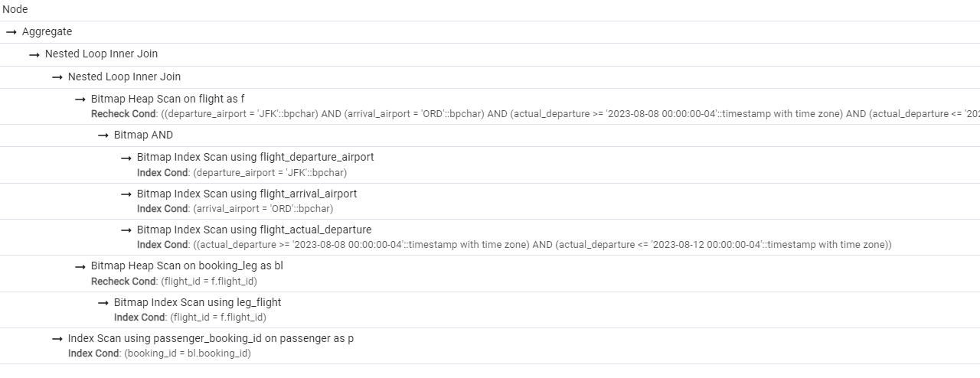Click the arrow before flight_actual_departure index scan

(126, 230)
